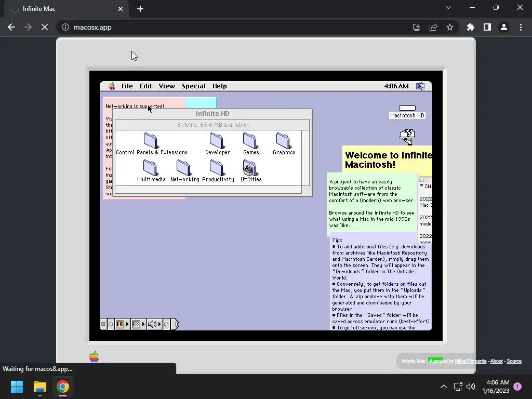Image resolution: width=532 pixels, height=399 pixels.
Task: Select The Outside World globe icon
Action: tap(407, 137)
